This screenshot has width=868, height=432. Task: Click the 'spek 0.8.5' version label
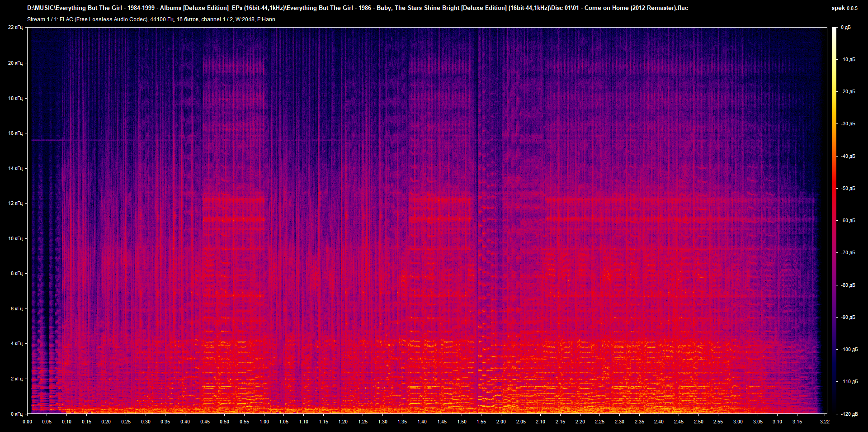[x=844, y=8]
